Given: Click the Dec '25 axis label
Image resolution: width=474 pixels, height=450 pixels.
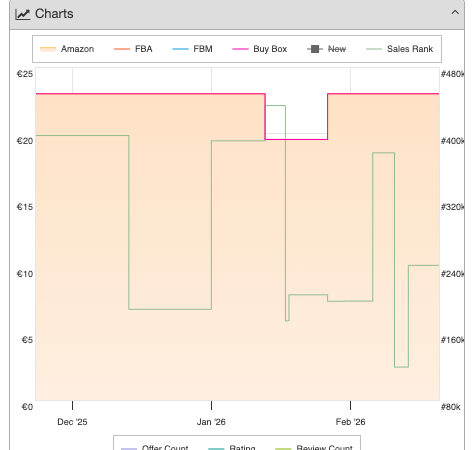Looking at the screenshot, I should pyautogui.click(x=72, y=422).
